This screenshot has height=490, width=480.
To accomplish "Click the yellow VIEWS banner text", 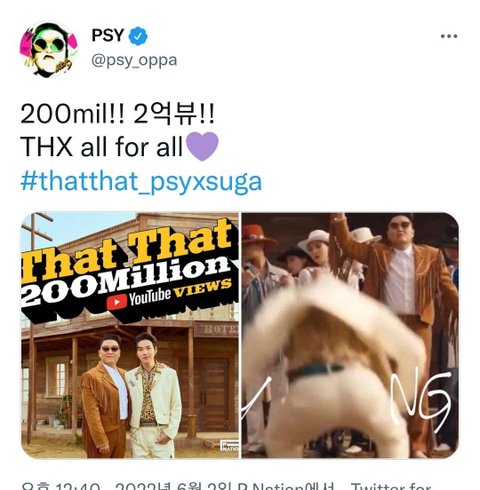I will click(203, 288).
